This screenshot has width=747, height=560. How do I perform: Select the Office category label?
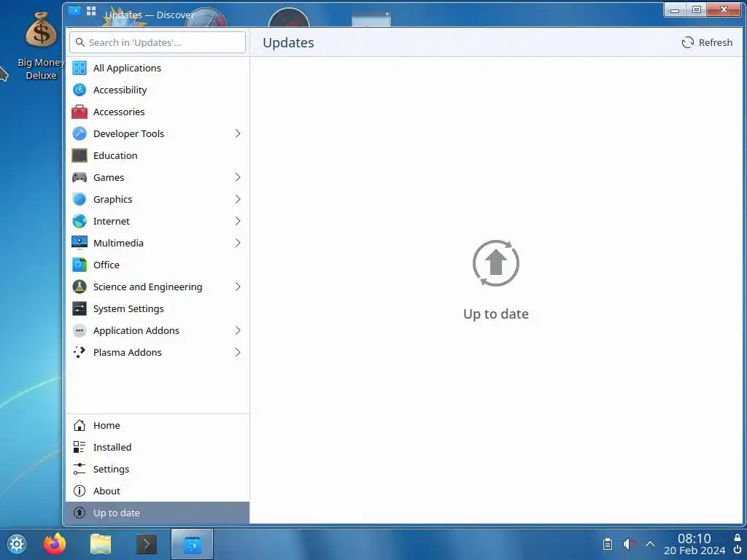point(107,265)
